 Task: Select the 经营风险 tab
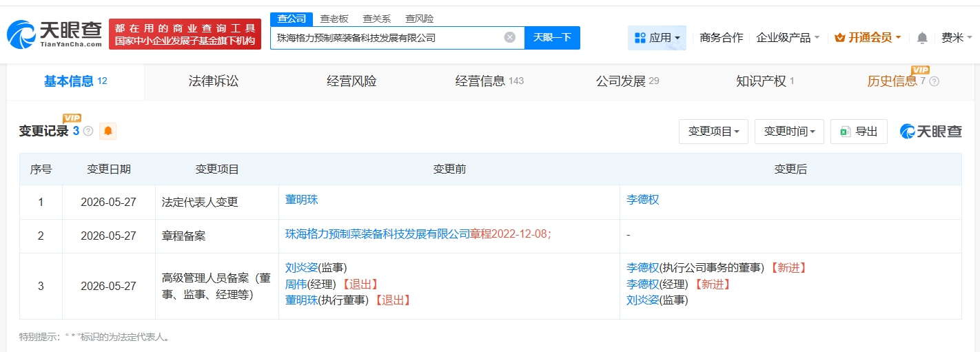(351, 81)
